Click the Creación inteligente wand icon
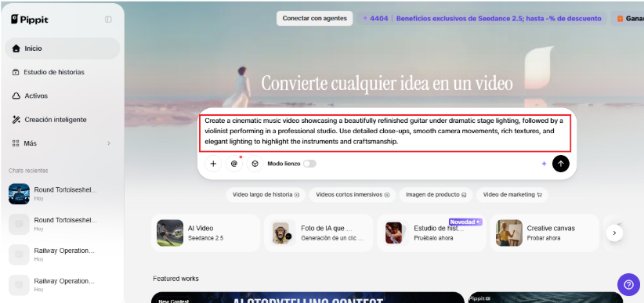Image resolution: width=644 pixels, height=303 pixels. [x=16, y=120]
